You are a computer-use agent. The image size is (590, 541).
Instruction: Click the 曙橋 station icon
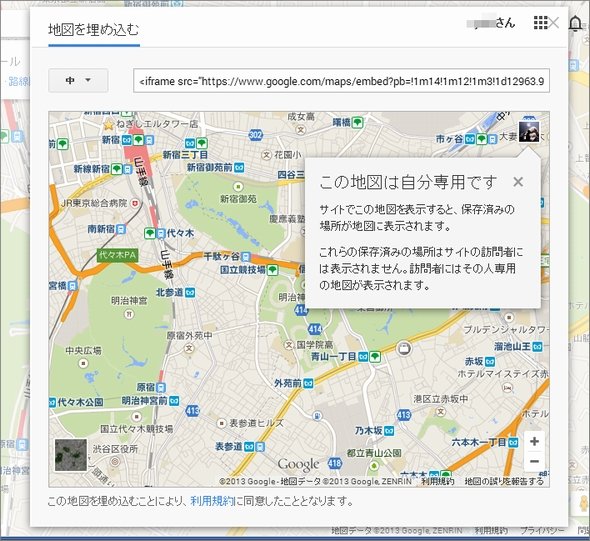[358, 122]
